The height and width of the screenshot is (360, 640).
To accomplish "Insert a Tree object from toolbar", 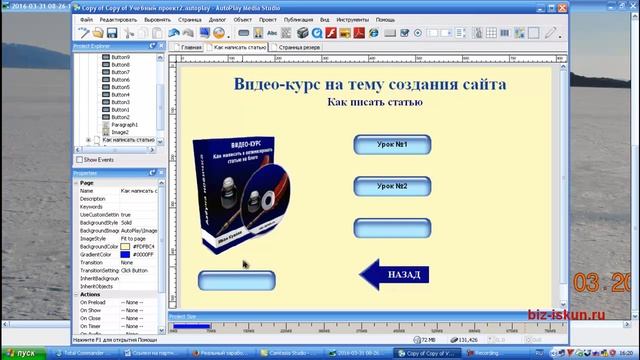I will coord(477,33).
